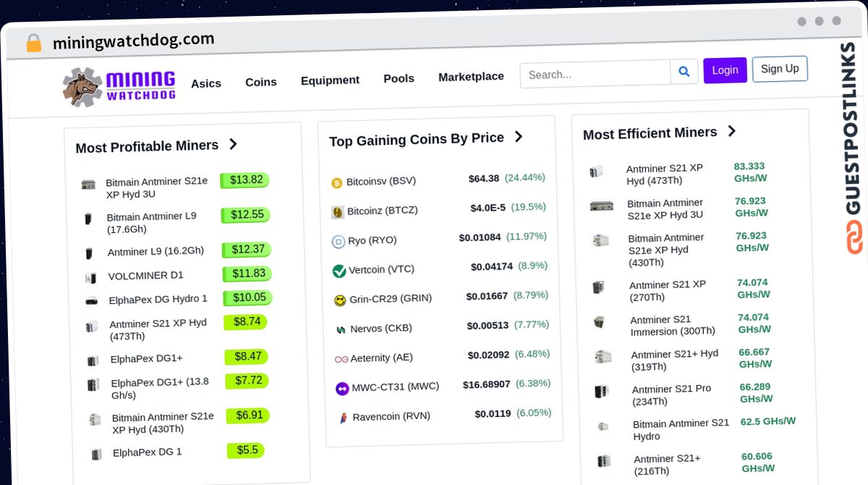This screenshot has width=868, height=485.
Task: Click the Login button
Action: coord(725,70)
